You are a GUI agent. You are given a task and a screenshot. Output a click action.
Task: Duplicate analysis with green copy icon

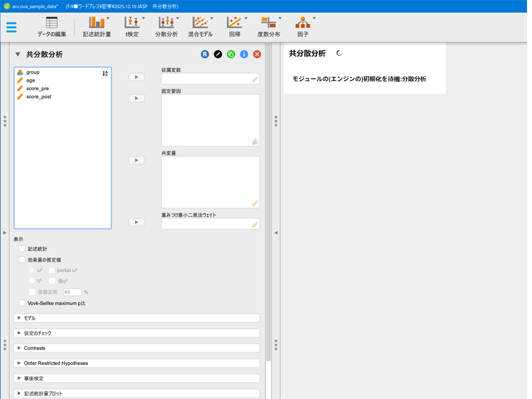[231, 54]
